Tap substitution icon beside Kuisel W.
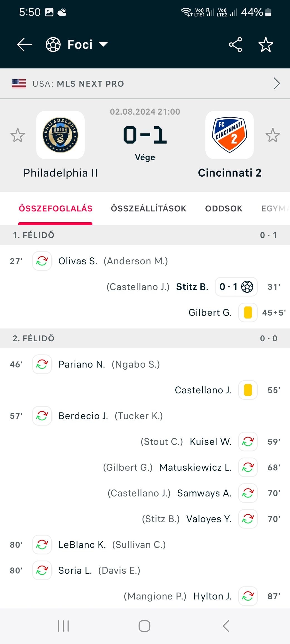The height and width of the screenshot is (644, 290). pos(248,441)
